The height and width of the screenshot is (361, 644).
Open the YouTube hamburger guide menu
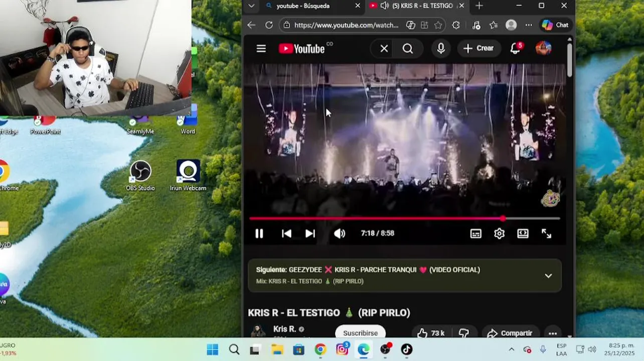[261, 49]
